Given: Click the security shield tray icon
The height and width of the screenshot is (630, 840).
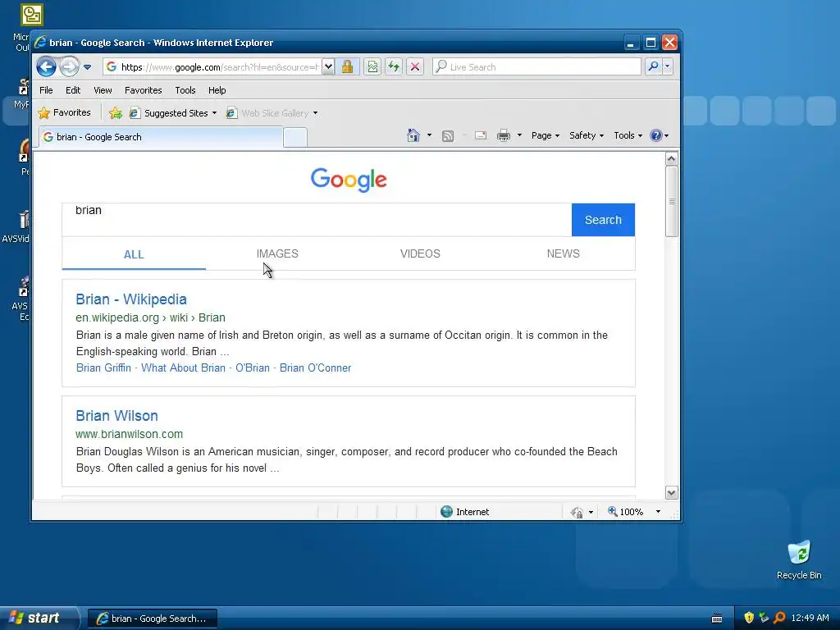Looking at the screenshot, I should pyautogui.click(x=749, y=619).
